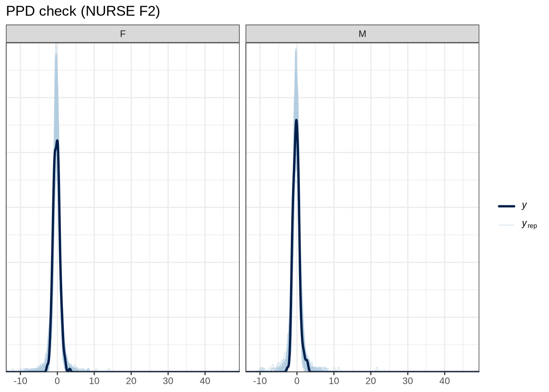This screenshot has width=549, height=392.
Task: Click the 30 axis tick in M panel
Action: 408,381
